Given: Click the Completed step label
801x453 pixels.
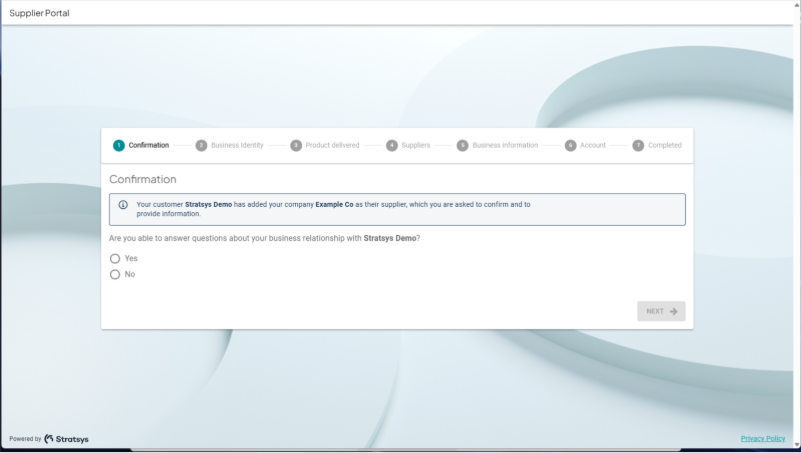Looking at the screenshot, I should (664, 145).
